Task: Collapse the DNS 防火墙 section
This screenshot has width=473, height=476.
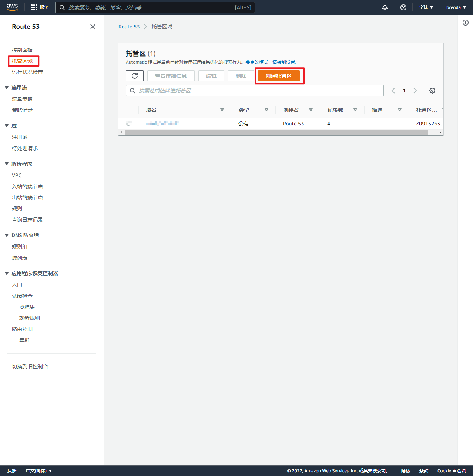Action: point(7,235)
